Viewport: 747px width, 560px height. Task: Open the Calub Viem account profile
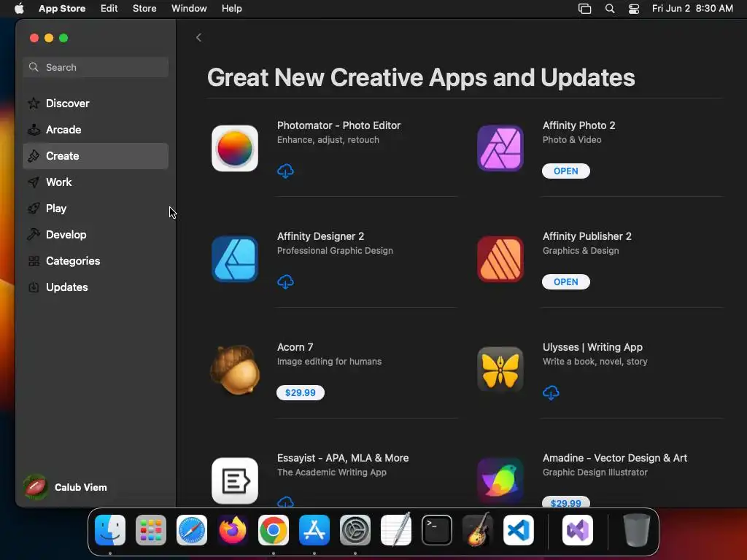[66, 487]
